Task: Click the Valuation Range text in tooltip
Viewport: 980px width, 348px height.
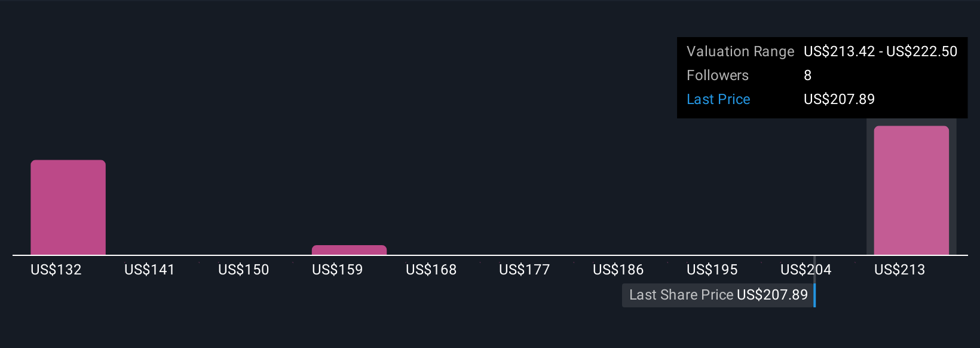Action: pos(740,51)
